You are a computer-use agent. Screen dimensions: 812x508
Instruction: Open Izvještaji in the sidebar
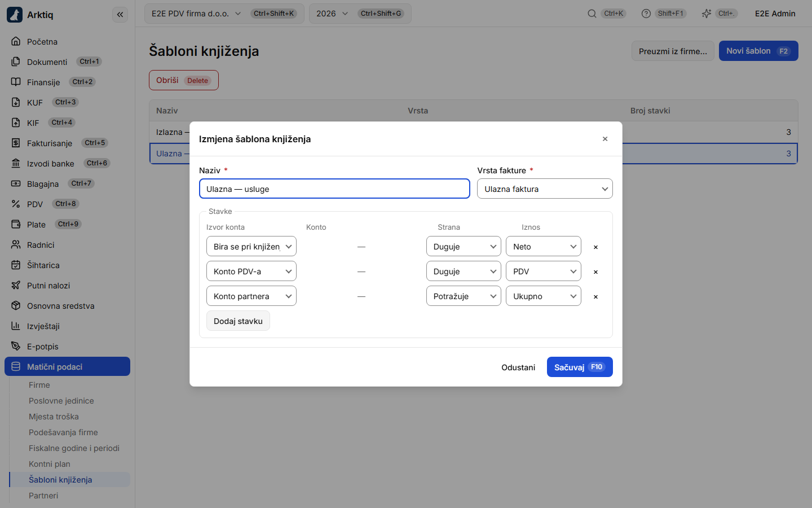click(x=67, y=326)
